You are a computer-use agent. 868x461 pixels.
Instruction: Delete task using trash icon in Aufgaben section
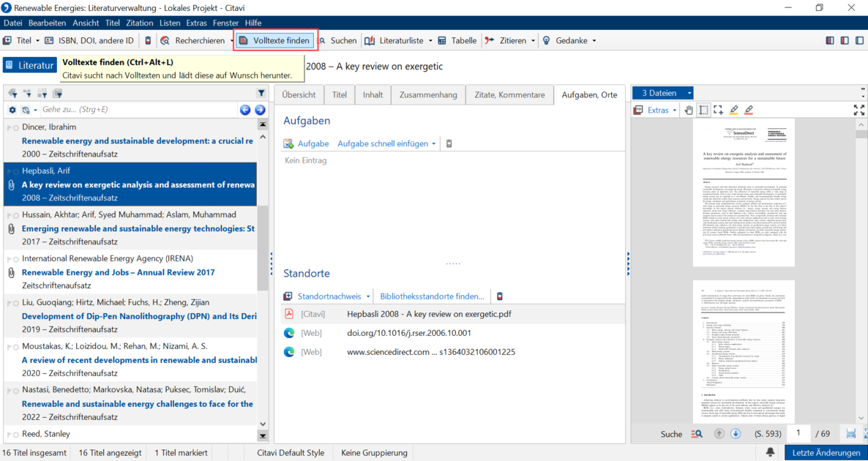[x=449, y=144]
